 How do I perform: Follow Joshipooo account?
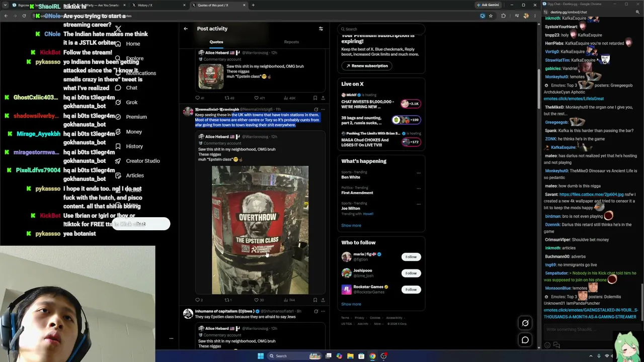[411, 273]
